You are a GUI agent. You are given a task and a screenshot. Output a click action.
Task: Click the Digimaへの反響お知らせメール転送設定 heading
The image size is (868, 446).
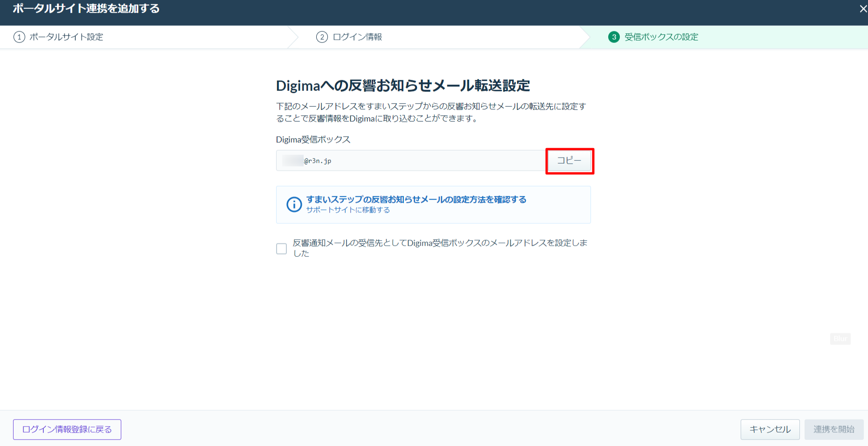pyautogui.click(x=403, y=86)
